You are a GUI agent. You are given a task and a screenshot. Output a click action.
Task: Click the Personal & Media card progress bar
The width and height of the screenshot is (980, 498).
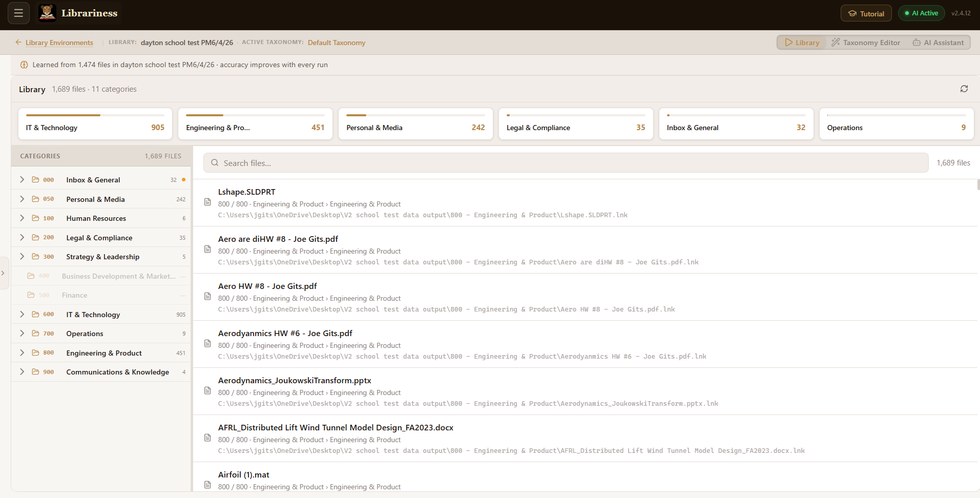[415, 115]
